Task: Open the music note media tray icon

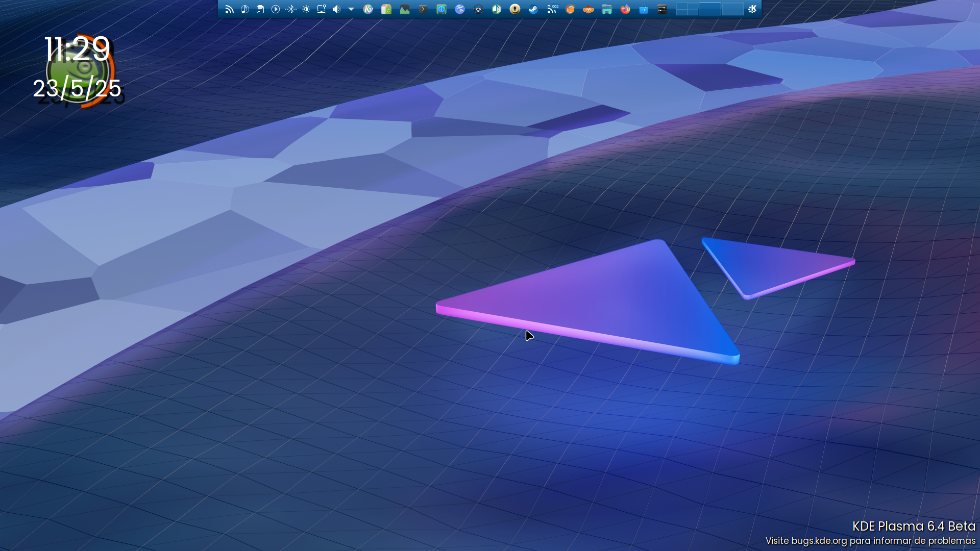Action: (x=245, y=9)
